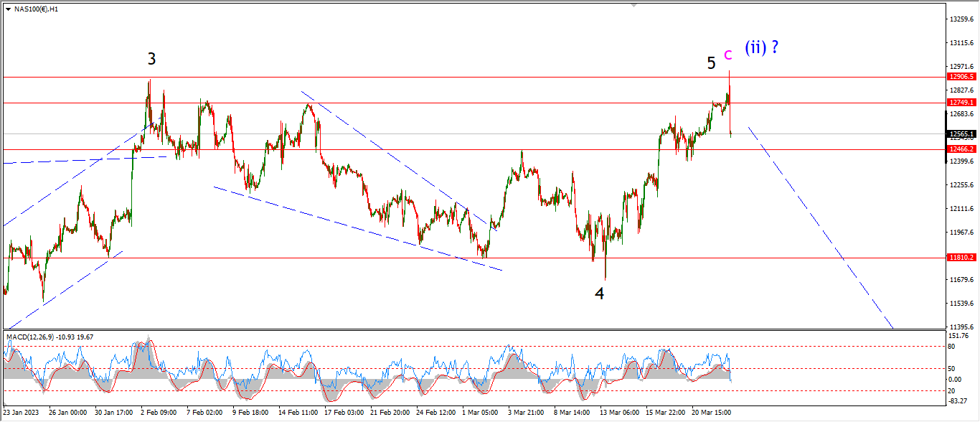Click the NAS100(€),H1 chart title text
The width and height of the screenshot is (980, 422).
(x=36, y=9)
